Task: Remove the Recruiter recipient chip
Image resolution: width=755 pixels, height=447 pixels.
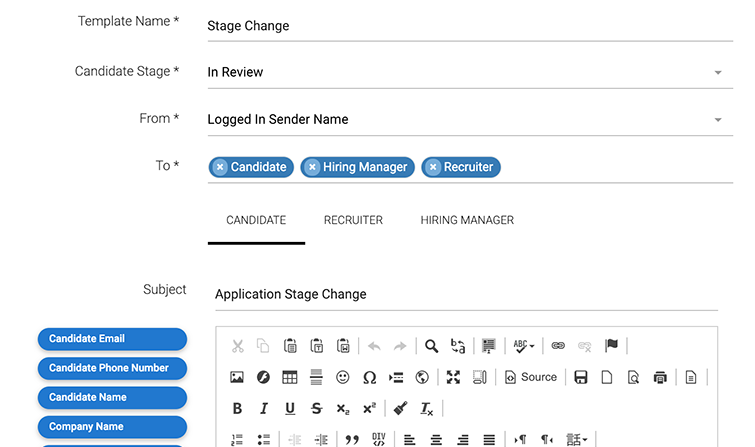Action: (433, 167)
